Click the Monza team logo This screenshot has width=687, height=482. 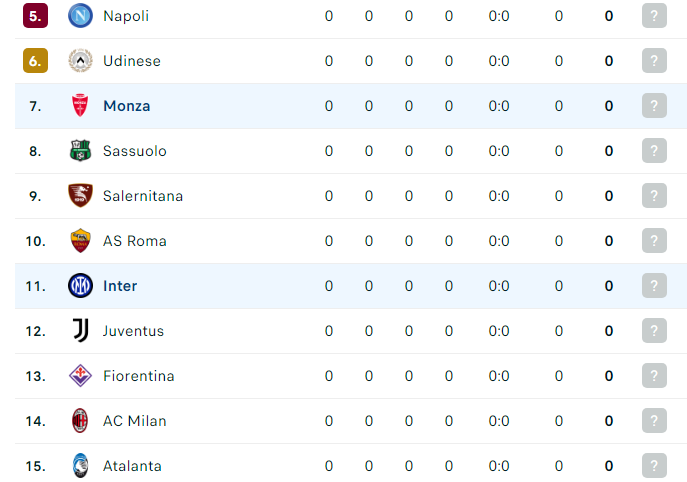[80, 106]
